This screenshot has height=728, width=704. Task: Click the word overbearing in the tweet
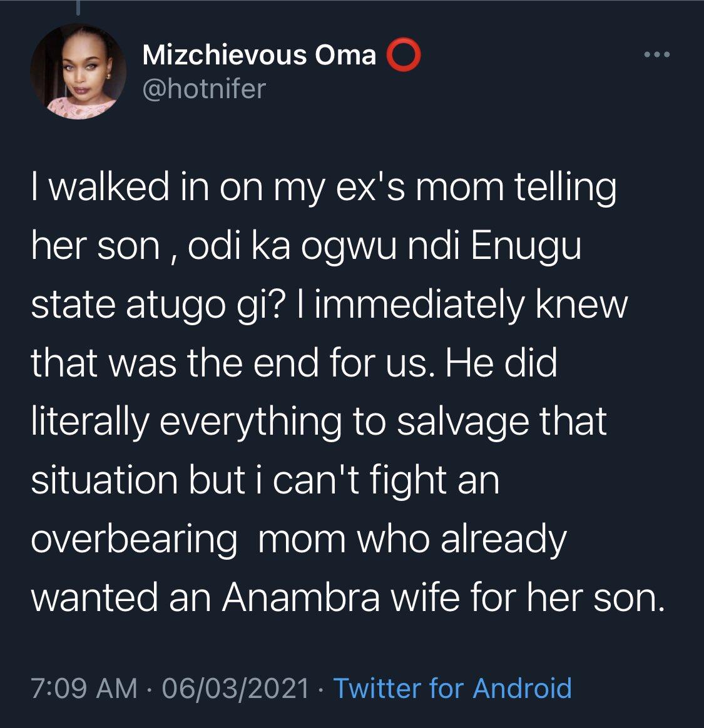point(134,539)
